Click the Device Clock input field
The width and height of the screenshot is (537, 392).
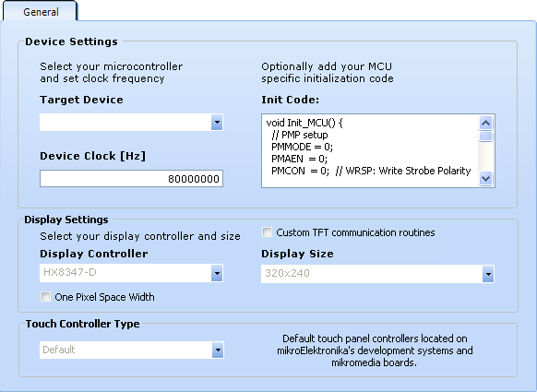click(x=131, y=178)
